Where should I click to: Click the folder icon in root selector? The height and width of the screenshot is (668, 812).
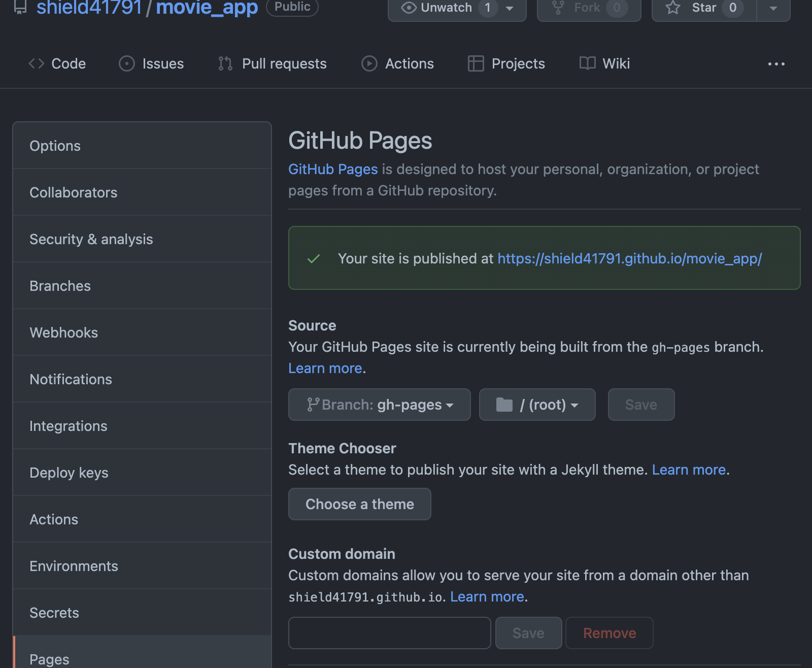click(x=504, y=405)
